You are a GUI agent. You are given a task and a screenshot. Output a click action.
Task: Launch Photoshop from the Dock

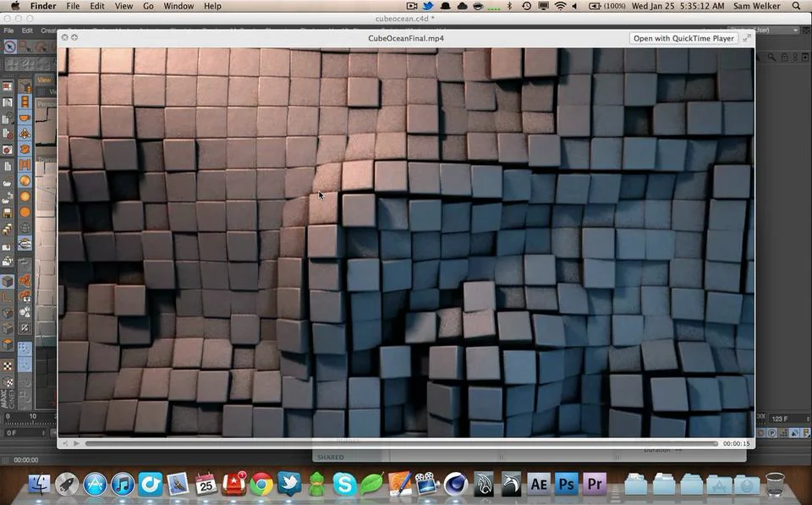pos(567,485)
